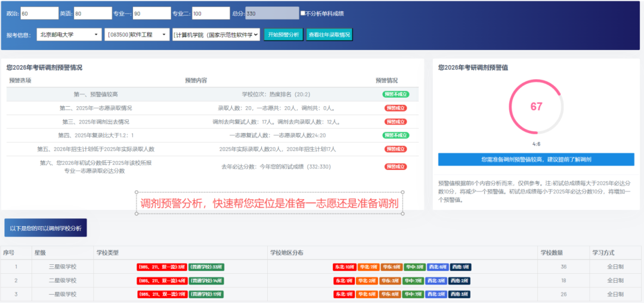
Task: Click the 以下是您的可以调剂学校分析 button
Action: (45, 227)
